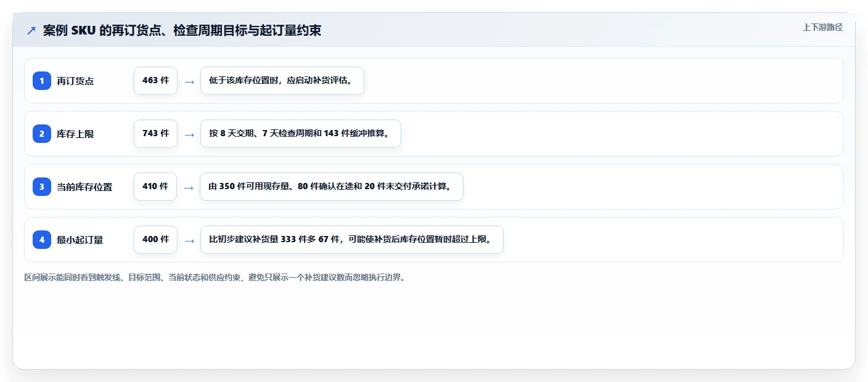
Task: Click the footer text starting 区间展示能同时看到
Action: click(214, 277)
